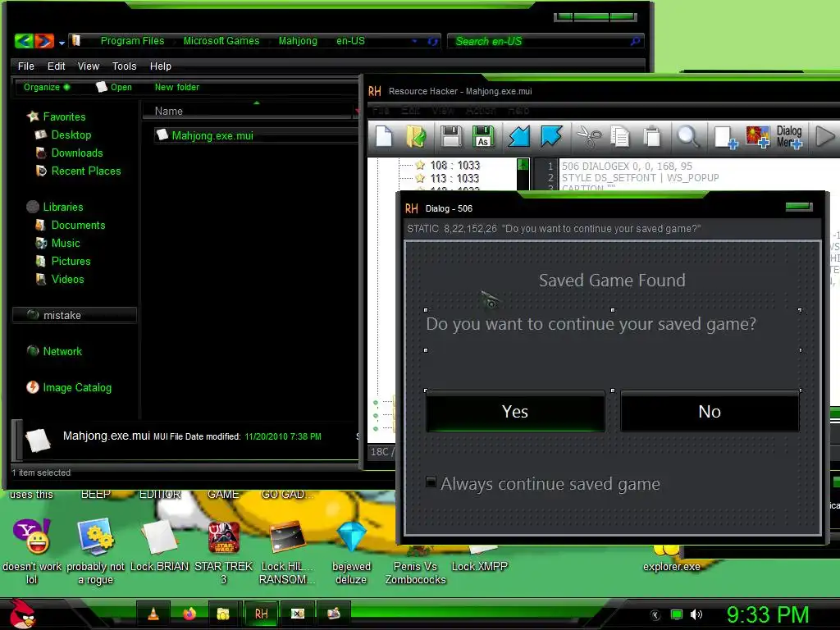
Task: Select the 'mistake' computer entry in the sidebar
Action: pos(75,315)
